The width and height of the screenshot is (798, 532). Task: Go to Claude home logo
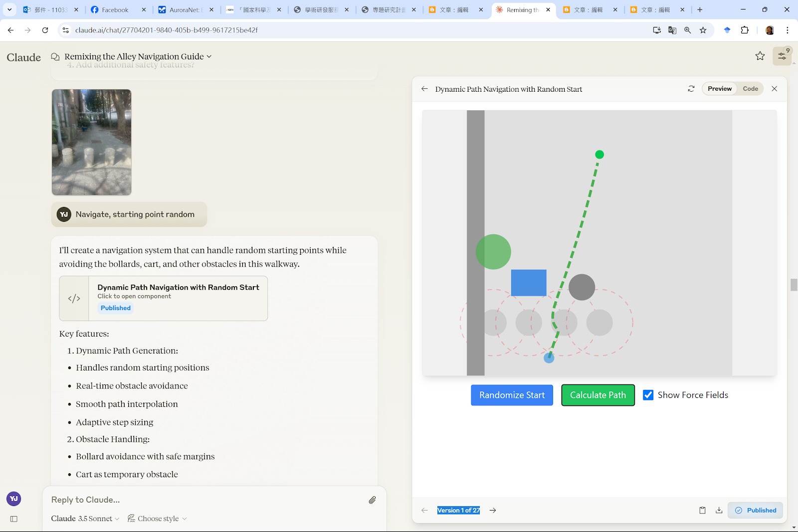(23, 57)
